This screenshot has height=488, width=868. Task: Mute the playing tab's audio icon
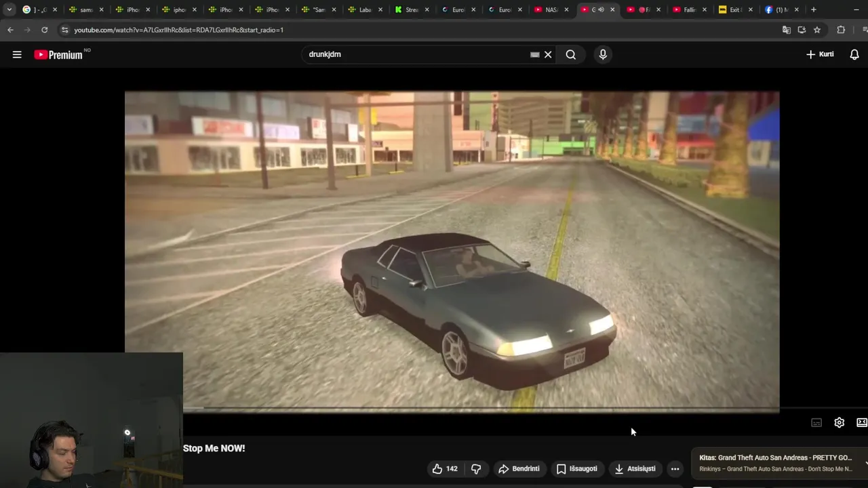tap(601, 9)
